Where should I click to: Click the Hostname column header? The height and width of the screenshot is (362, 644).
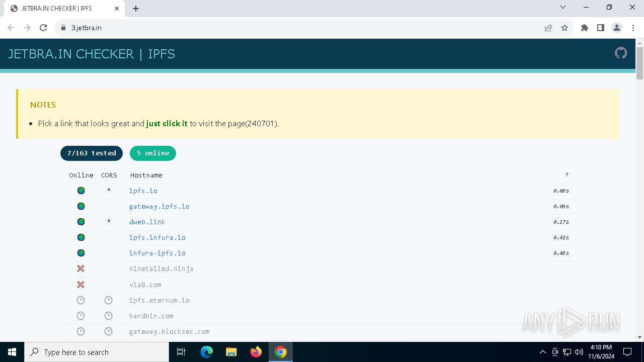(146, 175)
